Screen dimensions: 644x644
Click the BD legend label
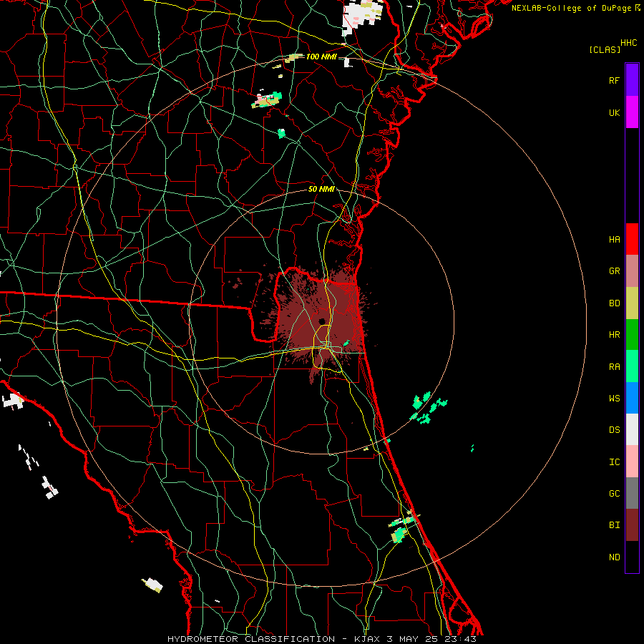click(614, 303)
